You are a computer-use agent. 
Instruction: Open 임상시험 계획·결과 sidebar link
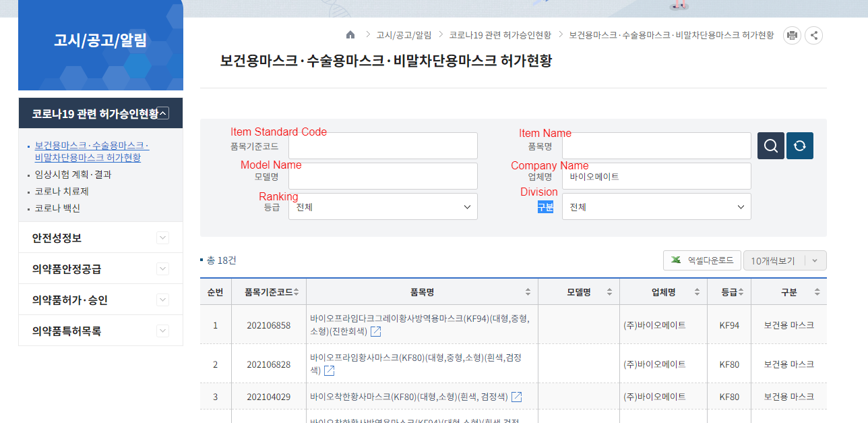click(73, 174)
